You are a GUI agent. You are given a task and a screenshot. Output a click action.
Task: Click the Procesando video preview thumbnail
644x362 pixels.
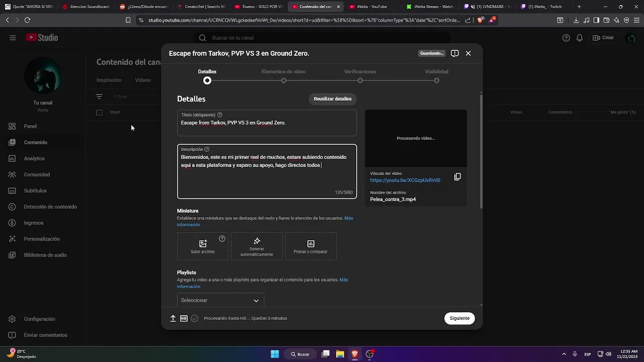point(416,138)
